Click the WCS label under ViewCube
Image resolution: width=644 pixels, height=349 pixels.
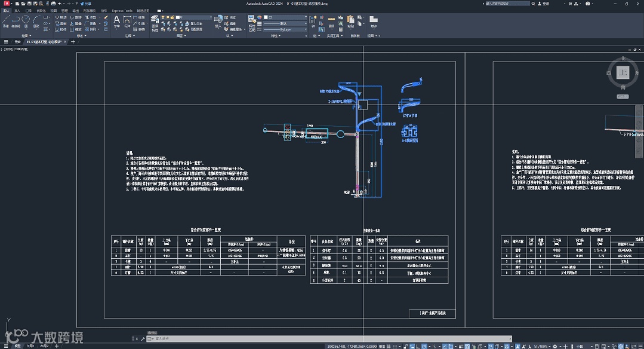click(x=621, y=97)
